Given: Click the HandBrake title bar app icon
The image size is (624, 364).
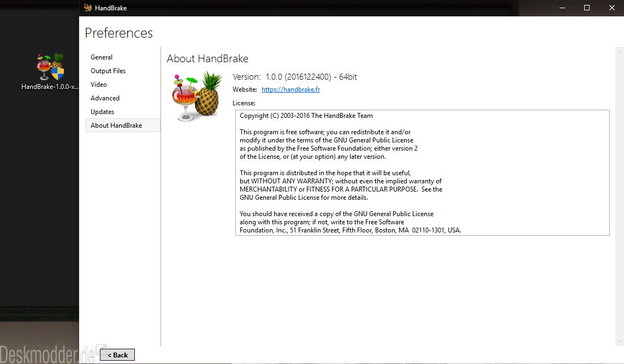Looking at the screenshot, I should 88,8.
